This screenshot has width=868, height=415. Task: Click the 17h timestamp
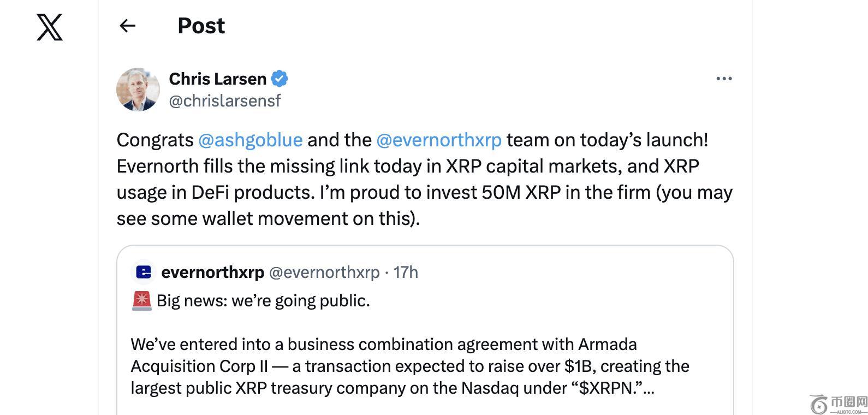pyautogui.click(x=406, y=272)
